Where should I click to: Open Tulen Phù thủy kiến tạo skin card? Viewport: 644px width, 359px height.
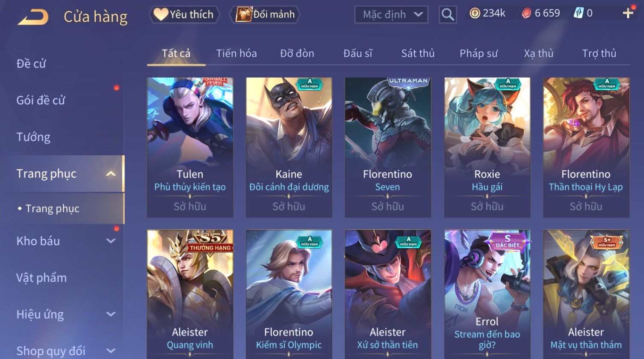(190, 147)
